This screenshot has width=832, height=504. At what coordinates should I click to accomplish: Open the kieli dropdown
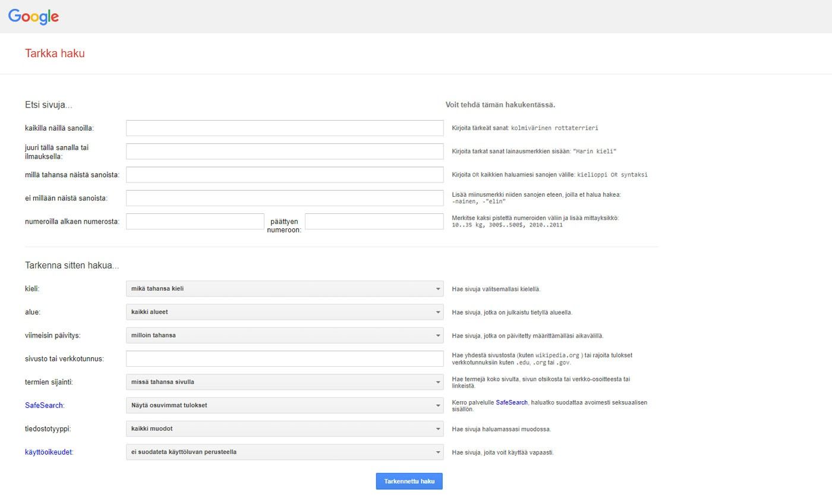tap(284, 288)
